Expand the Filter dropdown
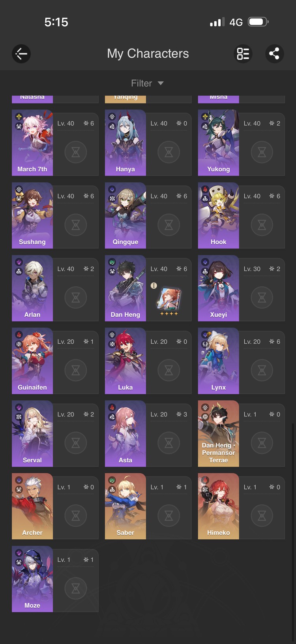The image size is (296, 644). [148, 83]
